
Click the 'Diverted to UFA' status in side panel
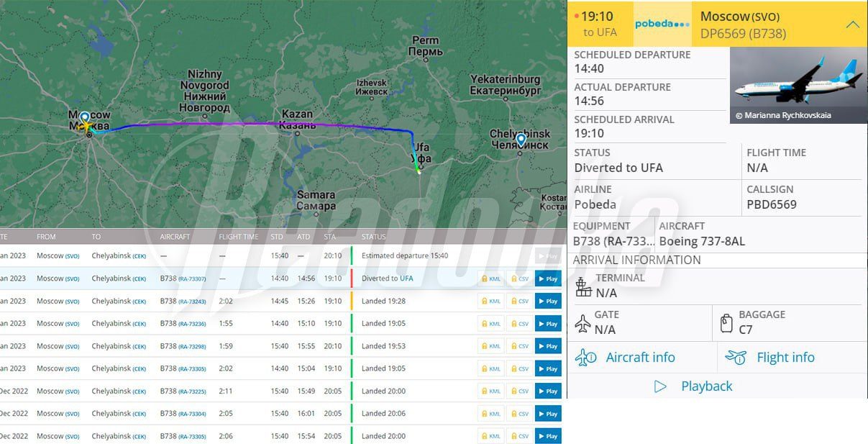pyautogui.click(x=618, y=168)
